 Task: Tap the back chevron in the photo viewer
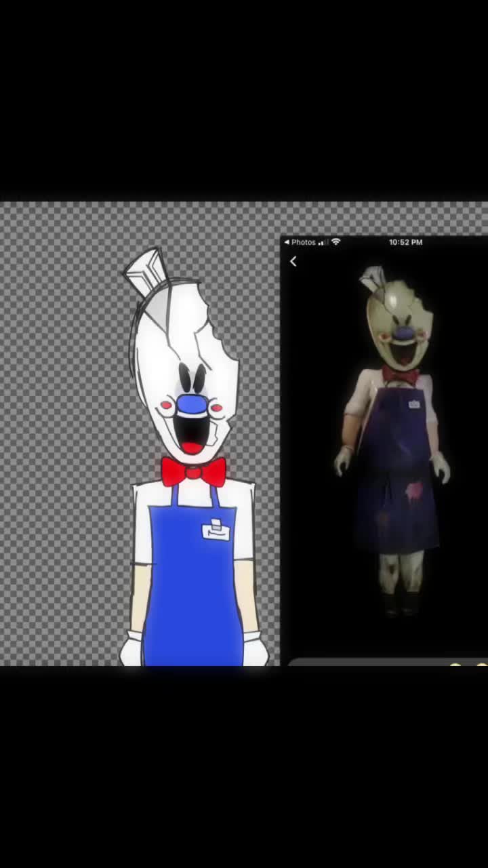(x=293, y=261)
